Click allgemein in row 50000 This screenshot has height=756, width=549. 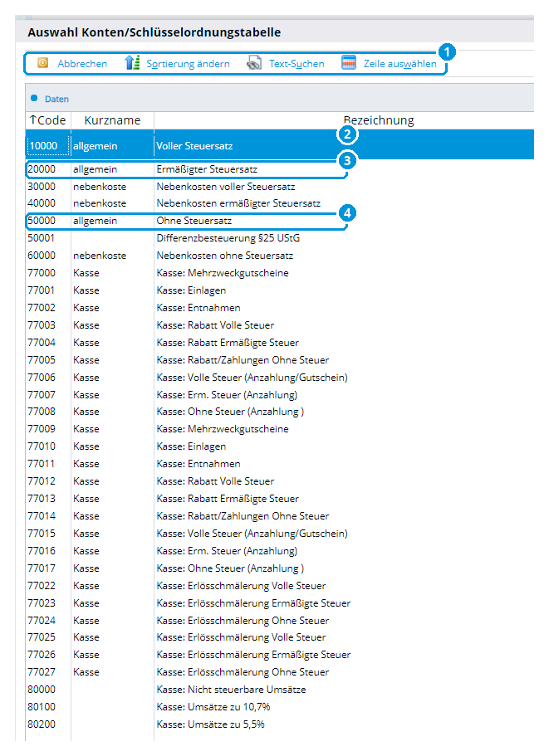(x=95, y=221)
